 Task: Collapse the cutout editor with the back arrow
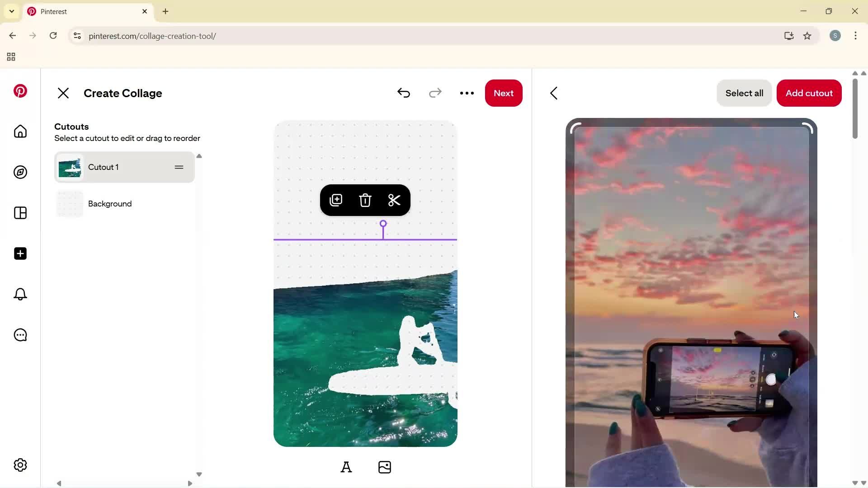(x=554, y=93)
